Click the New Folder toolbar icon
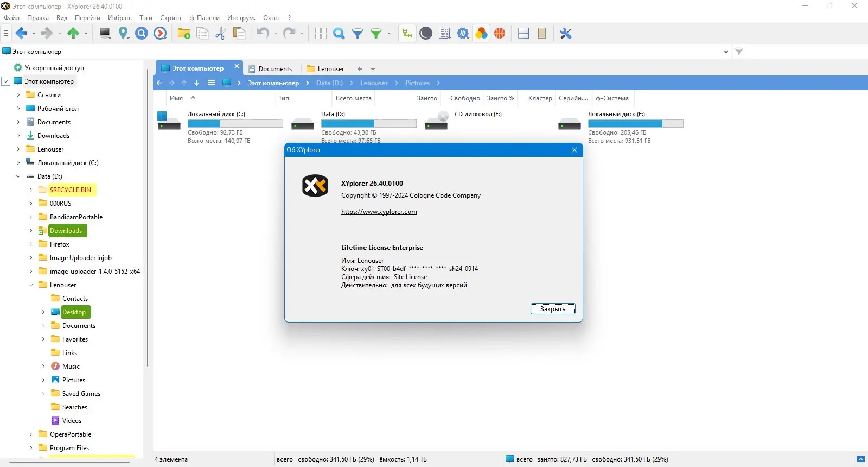Image resolution: width=868 pixels, height=467 pixels. coord(184,34)
